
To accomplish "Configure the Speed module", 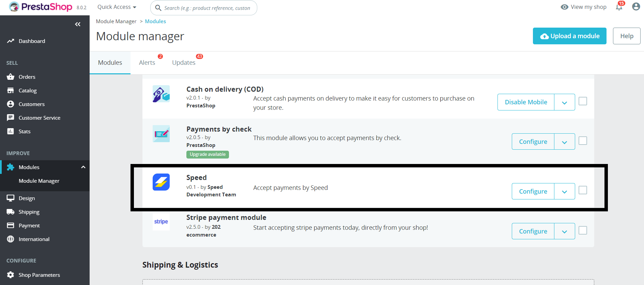I will click(x=533, y=191).
